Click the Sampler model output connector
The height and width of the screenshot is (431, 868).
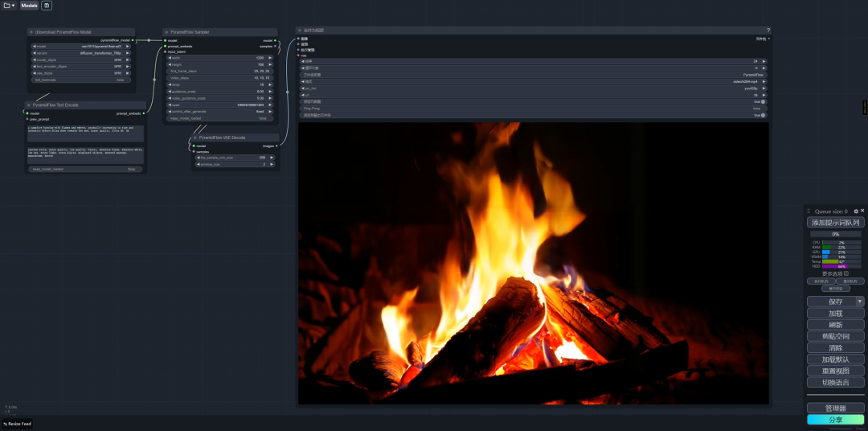point(276,40)
